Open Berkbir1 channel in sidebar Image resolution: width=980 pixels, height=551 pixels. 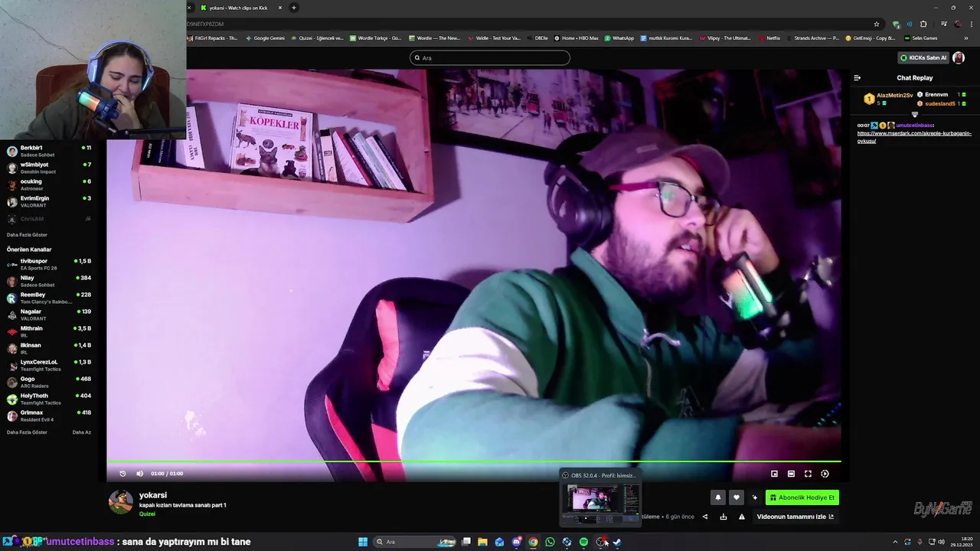point(49,151)
